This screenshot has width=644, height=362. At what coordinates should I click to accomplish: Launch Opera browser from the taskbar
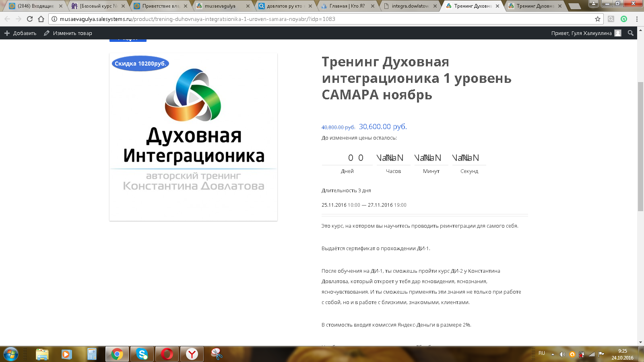point(167,354)
